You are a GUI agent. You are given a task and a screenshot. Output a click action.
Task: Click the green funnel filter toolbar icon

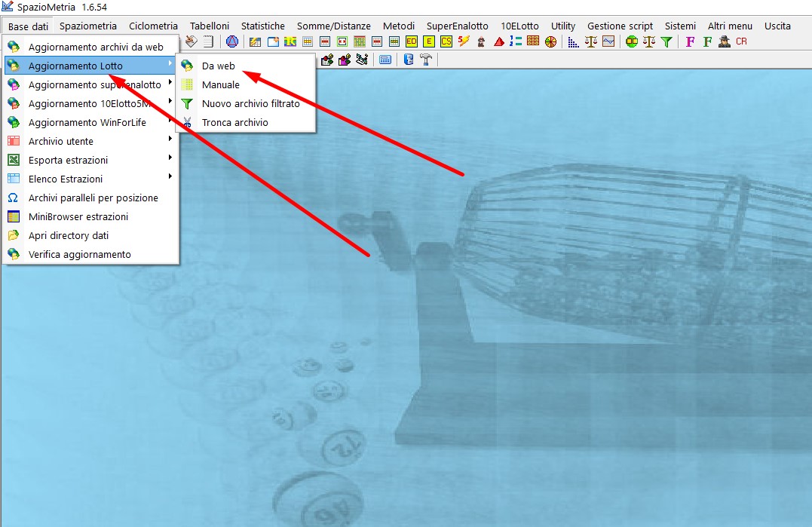click(x=667, y=41)
